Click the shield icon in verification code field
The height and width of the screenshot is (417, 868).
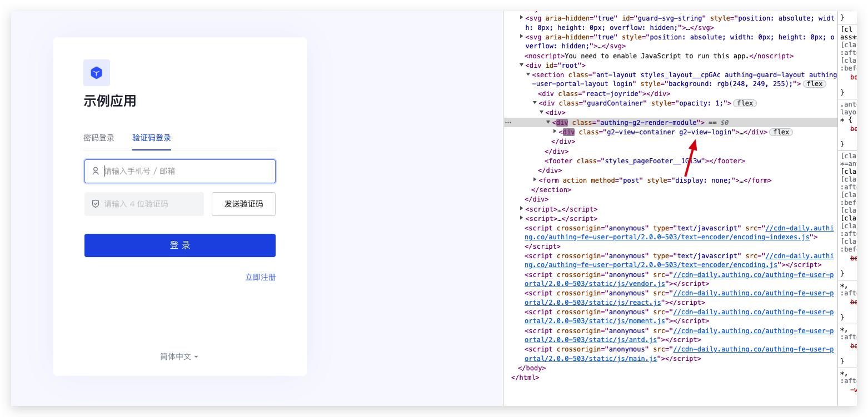(96, 204)
